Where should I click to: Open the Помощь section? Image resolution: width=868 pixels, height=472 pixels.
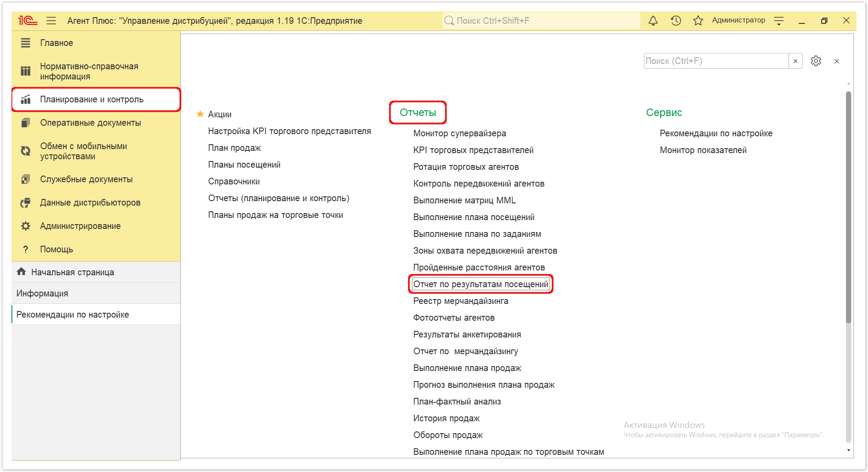(96, 249)
